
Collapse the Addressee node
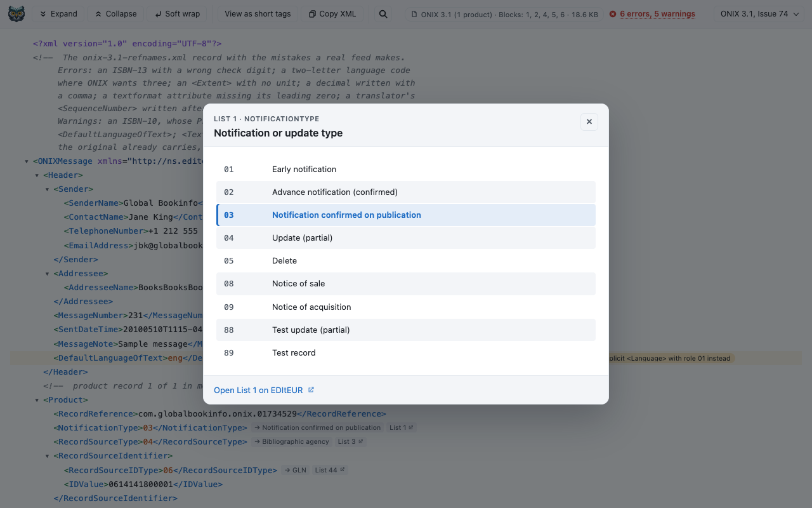[47, 274]
